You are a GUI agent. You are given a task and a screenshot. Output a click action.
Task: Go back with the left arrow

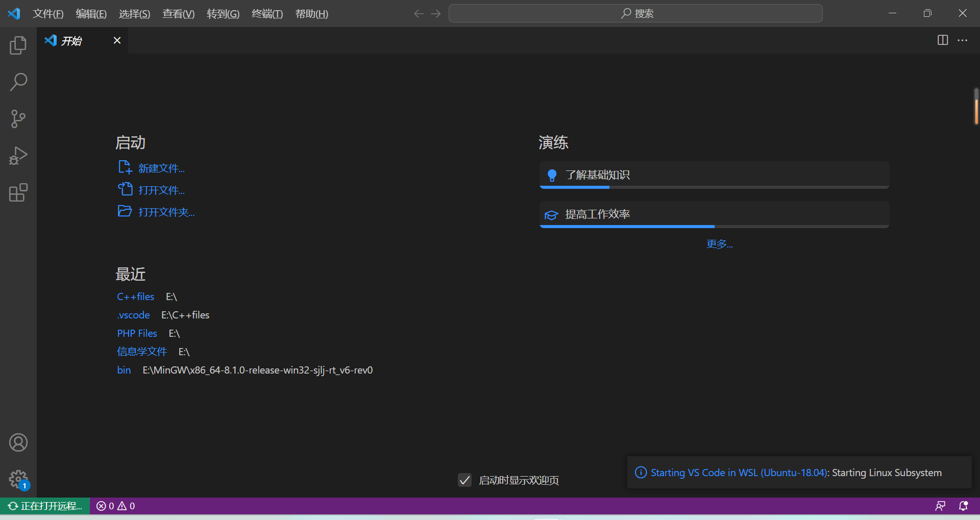coord(419,14)
